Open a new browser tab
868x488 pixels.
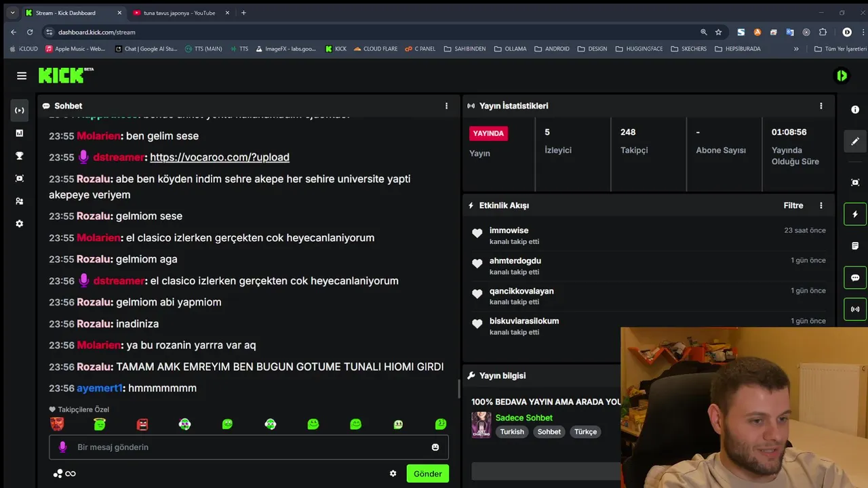(243, 13)
